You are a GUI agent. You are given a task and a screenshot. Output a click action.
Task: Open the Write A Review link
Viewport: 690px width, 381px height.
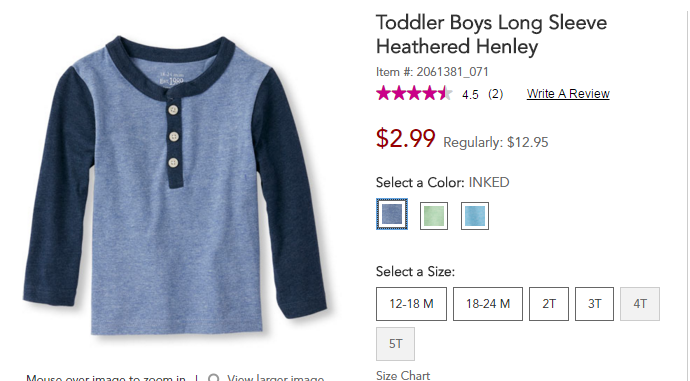(568, 94)
